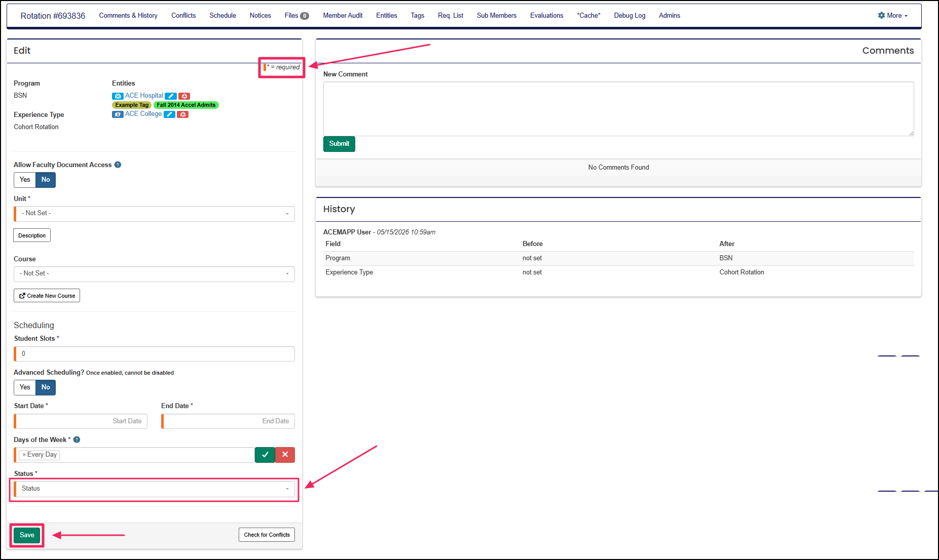Viewport: 939px width, 560px height.
Task: Open the ACE Hospital entity link
Action: (x=144, y=96)
